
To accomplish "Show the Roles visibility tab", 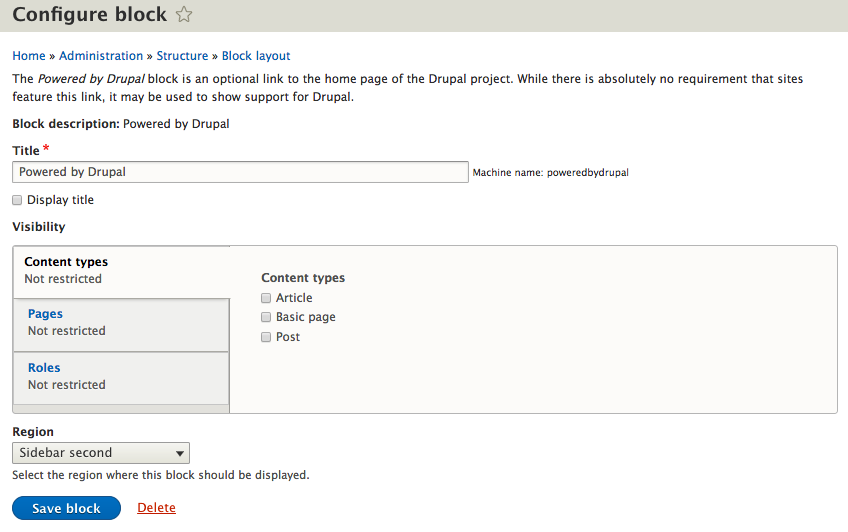I will (x=44, y=368).
